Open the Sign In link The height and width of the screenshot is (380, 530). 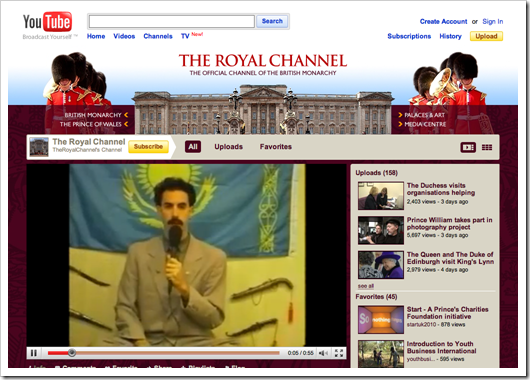point(492,21)
